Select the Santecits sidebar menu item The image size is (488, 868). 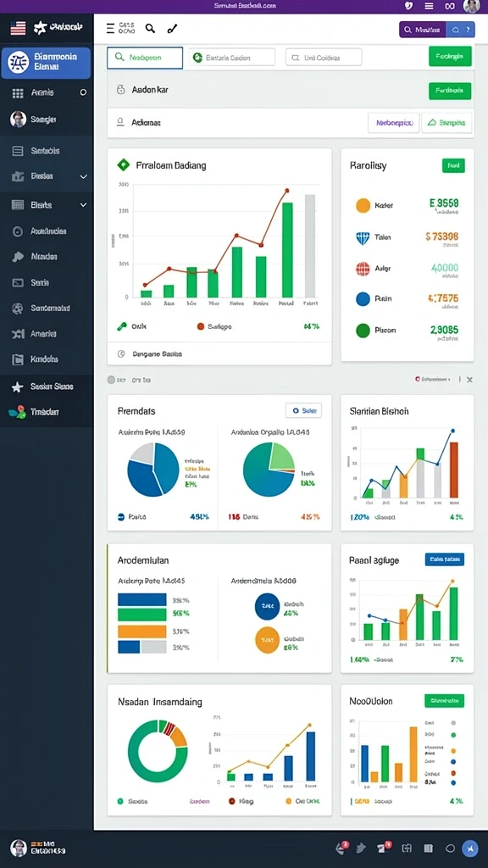(x=47, y=151)
